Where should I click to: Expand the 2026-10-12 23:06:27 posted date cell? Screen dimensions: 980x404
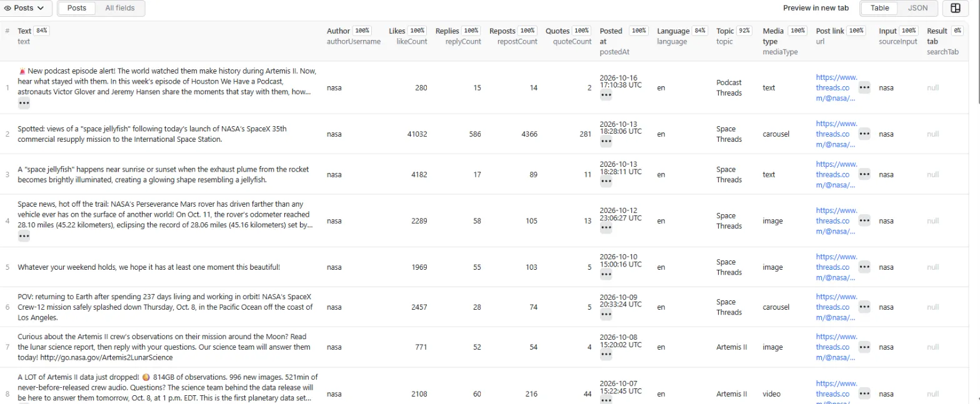606,229
